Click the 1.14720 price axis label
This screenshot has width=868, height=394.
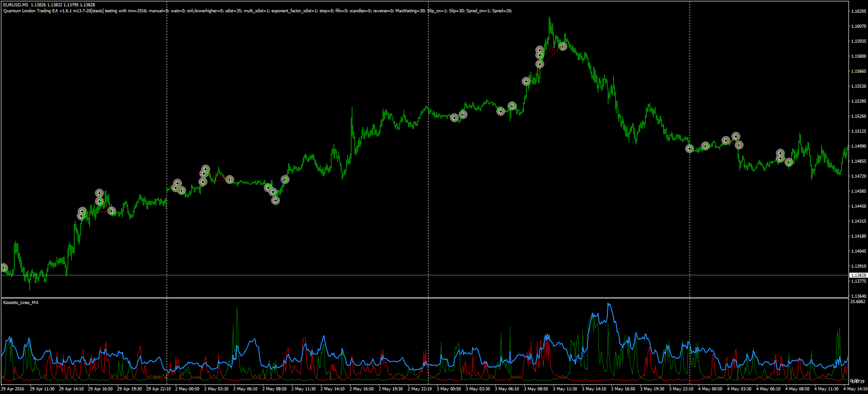pyautogui.click(x=858, y=176)
